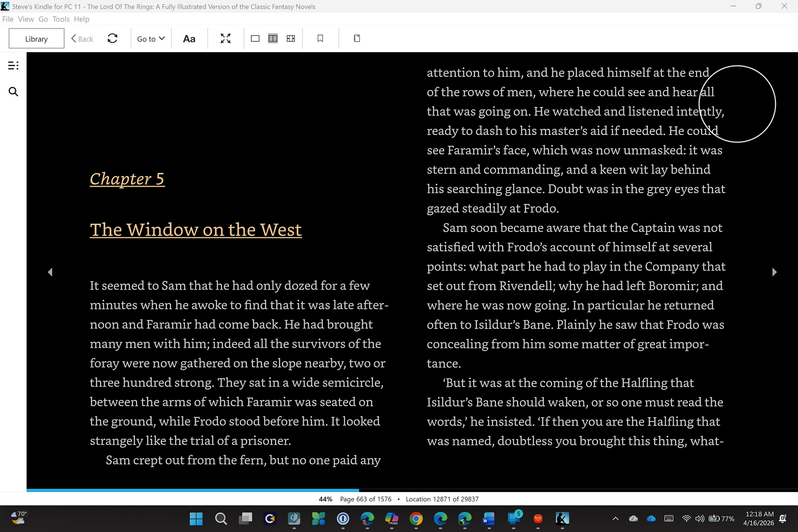
Task: Go to the next page arrow
Action: coord(774,272)
